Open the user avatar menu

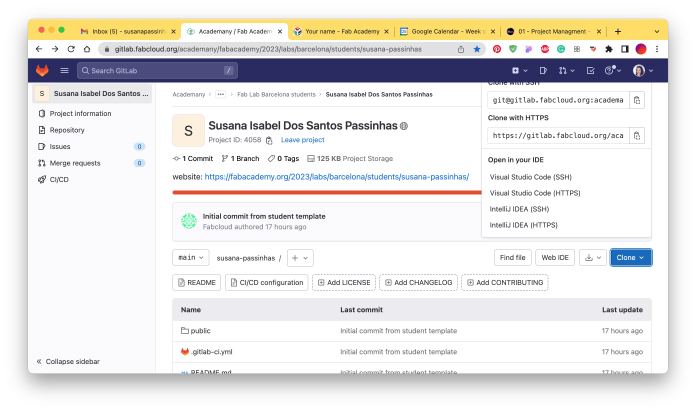click(643, 71)
